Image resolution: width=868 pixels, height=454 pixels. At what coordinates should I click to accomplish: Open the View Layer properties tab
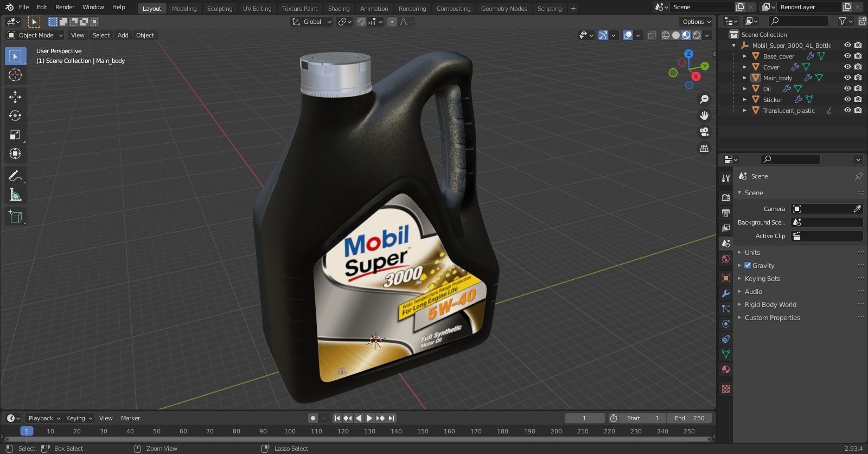click(x=726, y=228)
